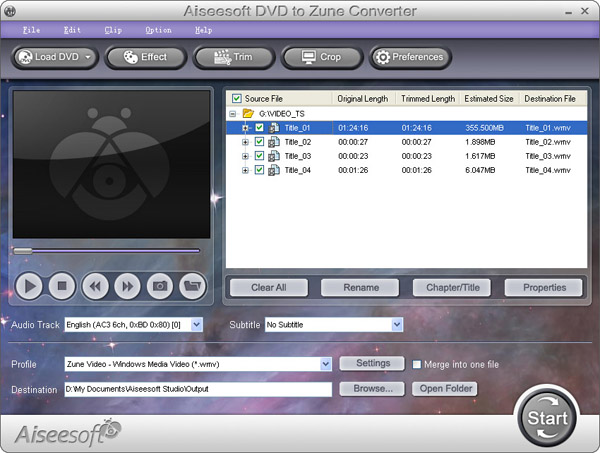The height and width of the screenshot is (453, 600).
Task: Enable Merge into one file checkbox
Action: [417, 364]
